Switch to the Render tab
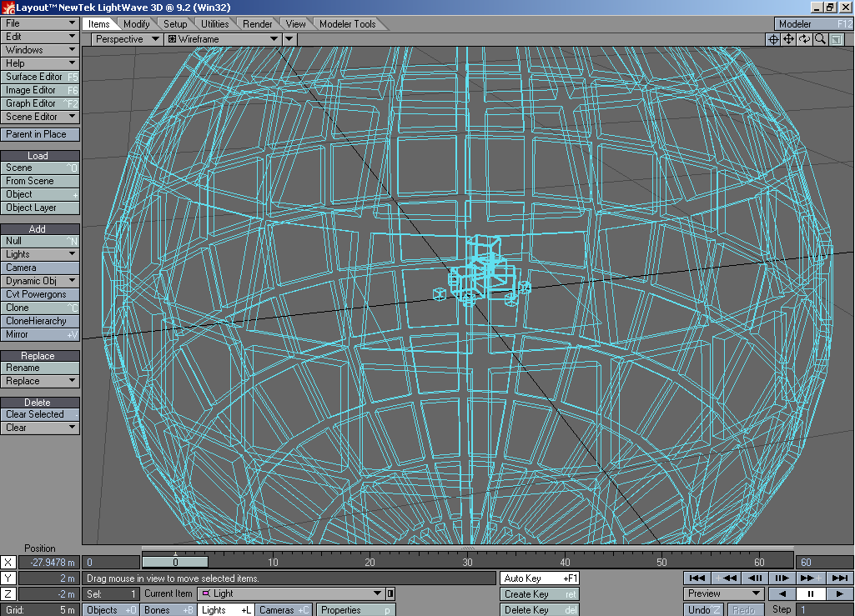The width and height of the screenshot is (855, 616). pos(258,24)
